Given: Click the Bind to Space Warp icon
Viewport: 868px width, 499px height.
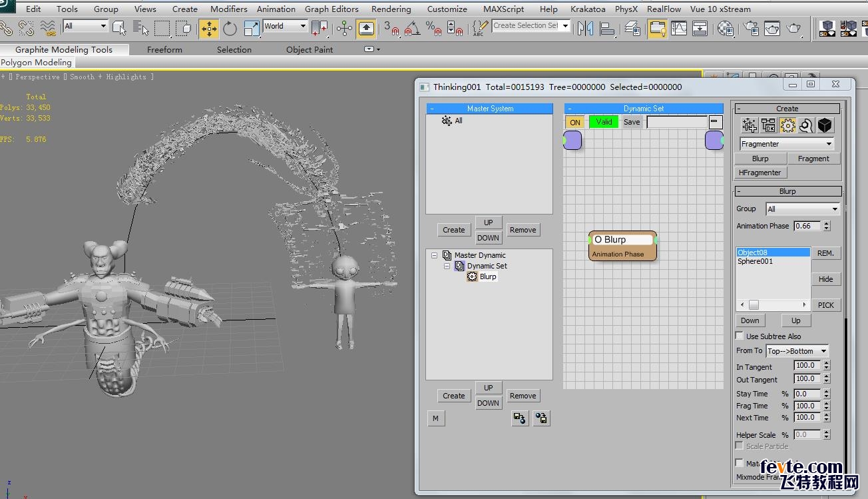Looking at the screenshot, I should (x=48, y=28).
